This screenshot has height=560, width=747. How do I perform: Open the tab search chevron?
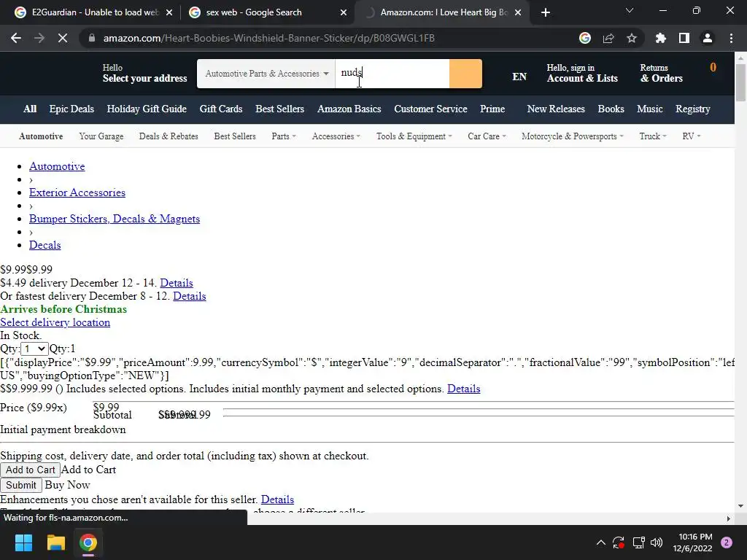point(630,10)
